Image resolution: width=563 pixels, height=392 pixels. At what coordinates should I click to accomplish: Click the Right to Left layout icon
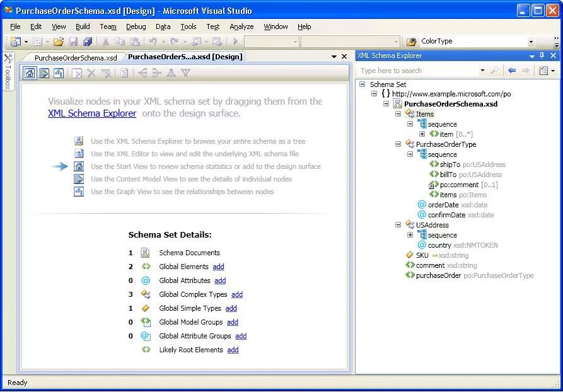(157, 73)
